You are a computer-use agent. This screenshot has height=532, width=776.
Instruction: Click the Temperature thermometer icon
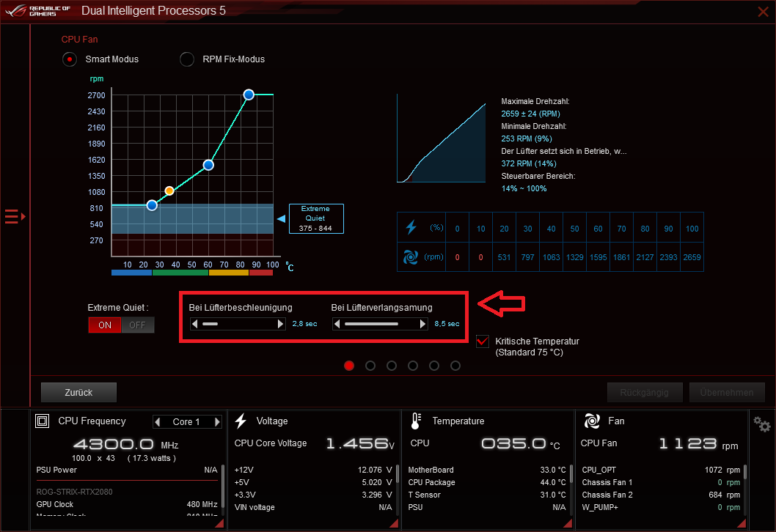(416, 421)
